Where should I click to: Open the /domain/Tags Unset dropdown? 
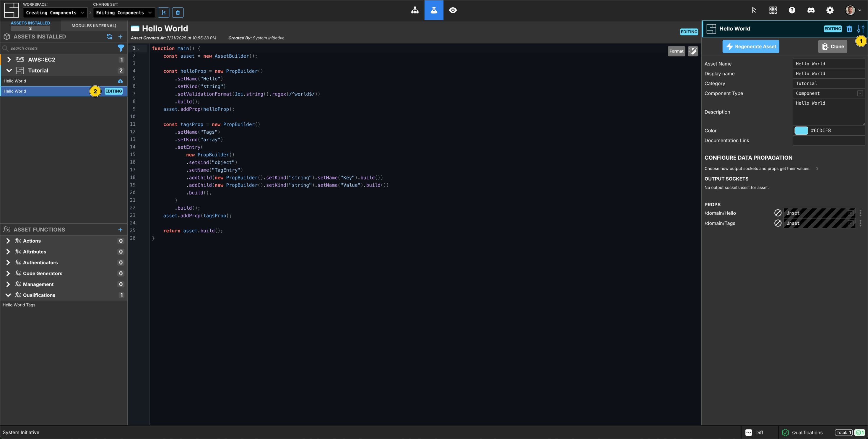coord(819,223)
